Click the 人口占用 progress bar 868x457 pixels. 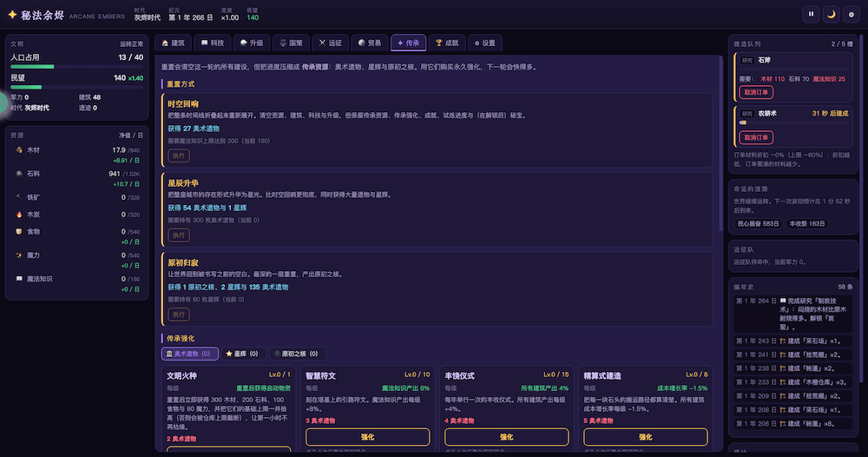click(x=76, y=67)
